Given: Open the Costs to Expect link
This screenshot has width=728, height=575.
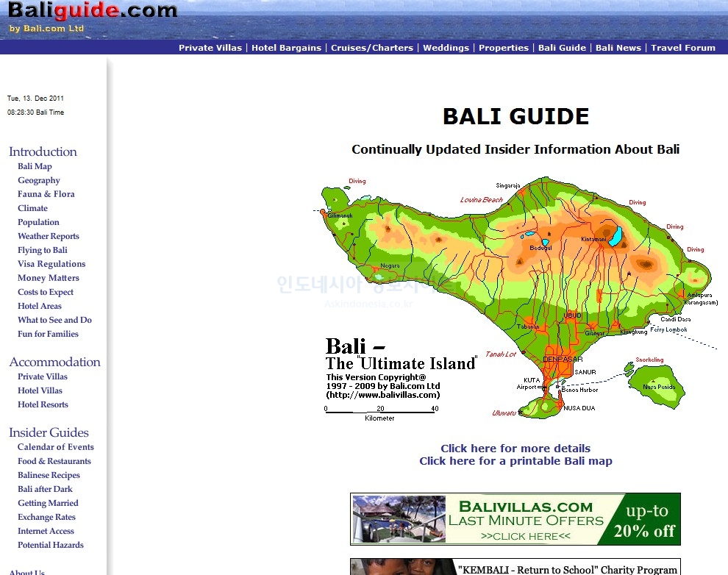Looking at the screenshot, I should (46, 292).
